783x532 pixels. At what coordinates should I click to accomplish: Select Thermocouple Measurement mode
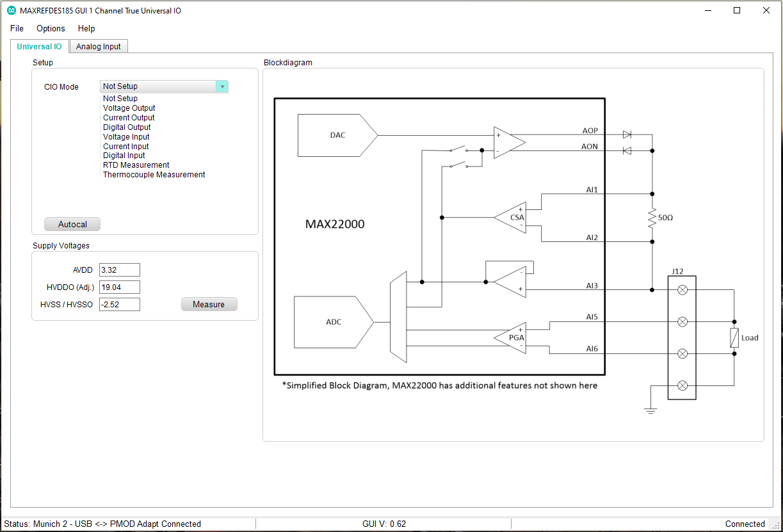coord(154,175)
